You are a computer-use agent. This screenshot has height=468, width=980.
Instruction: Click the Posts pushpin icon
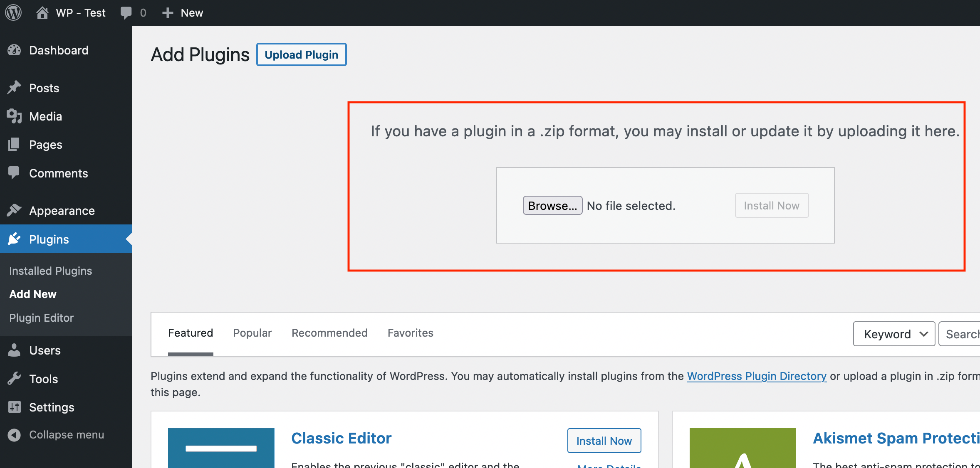(14, 88)
